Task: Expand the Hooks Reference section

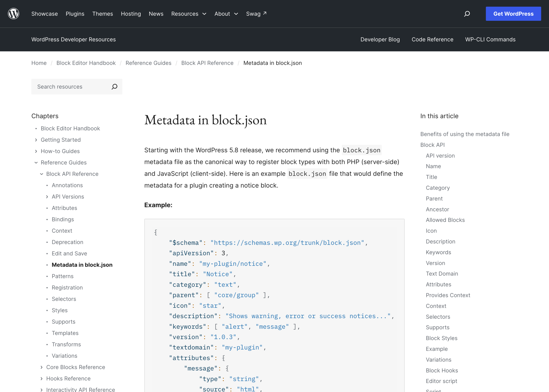Action: [42, 378]
